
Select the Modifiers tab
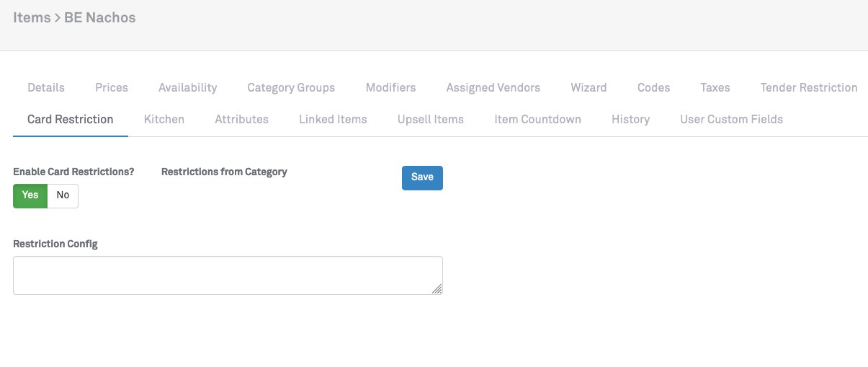[390, 88]
